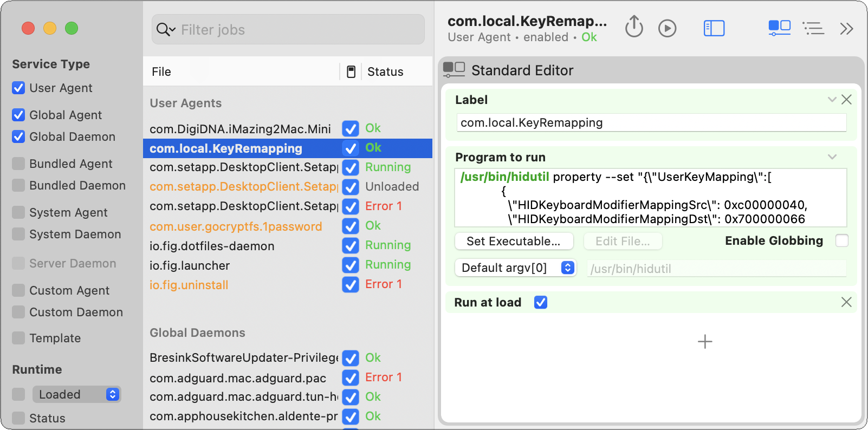
Task: Toggle the sidebar panel icon
Action: coord(714,28)
